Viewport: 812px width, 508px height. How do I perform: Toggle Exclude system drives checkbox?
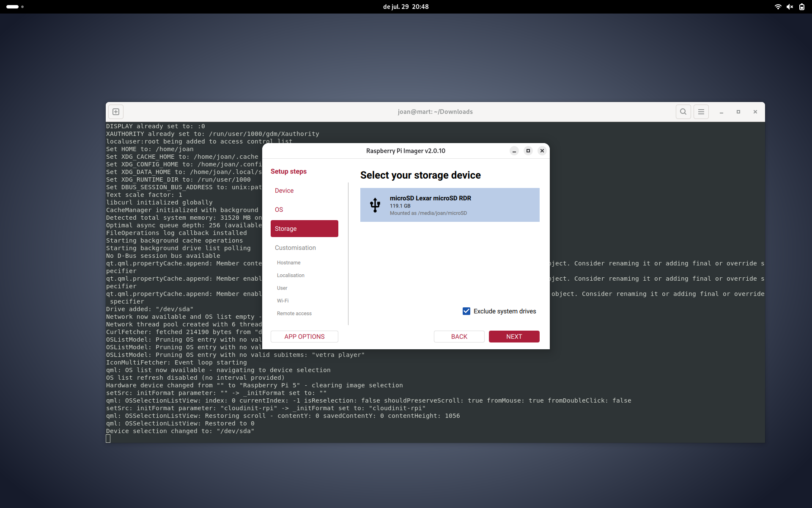point(466,311)
